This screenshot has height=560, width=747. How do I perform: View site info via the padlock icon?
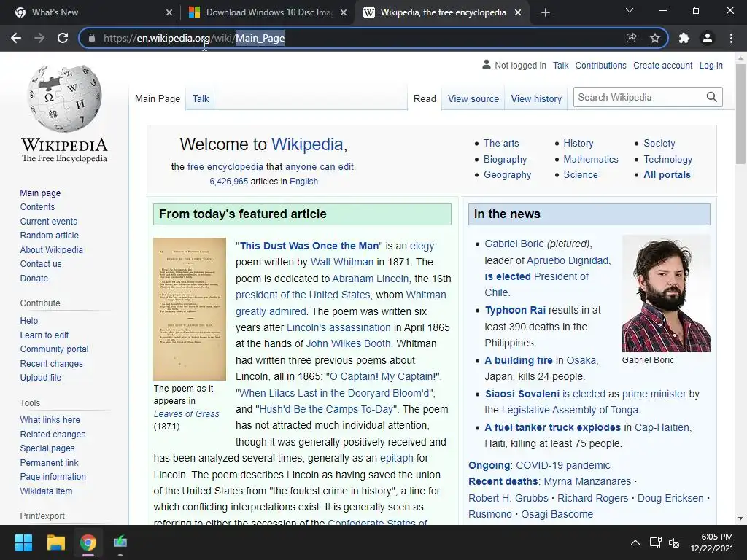92,38
